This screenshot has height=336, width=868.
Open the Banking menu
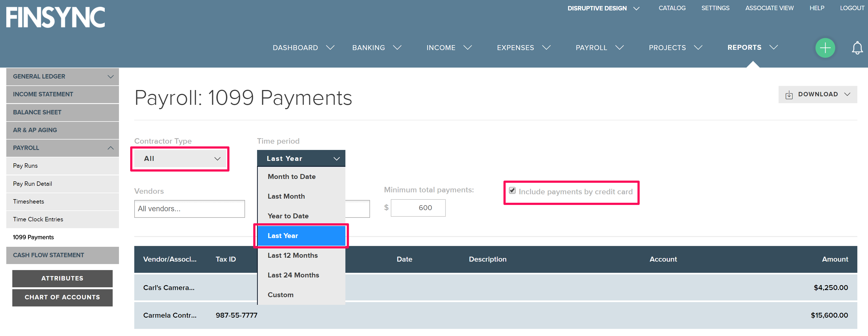[x=368, y=48]
